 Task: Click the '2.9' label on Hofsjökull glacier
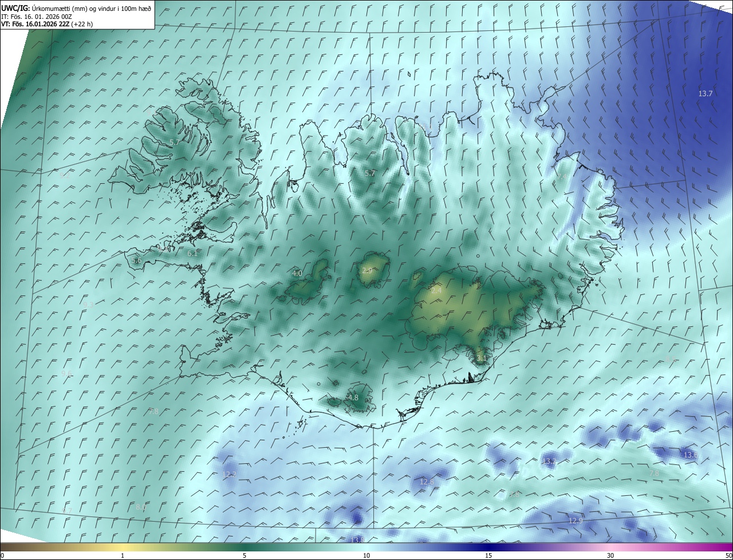pos(368,270)
